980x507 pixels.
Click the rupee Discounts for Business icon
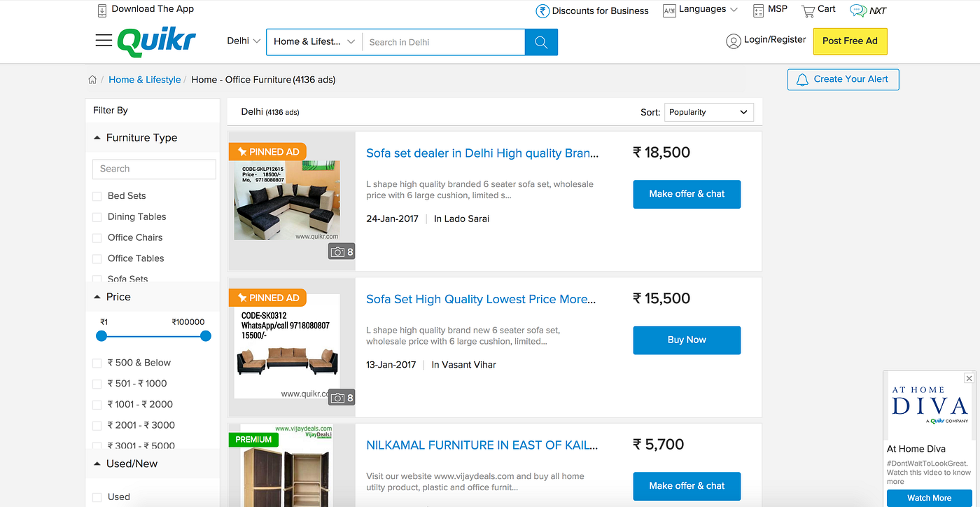542,11
